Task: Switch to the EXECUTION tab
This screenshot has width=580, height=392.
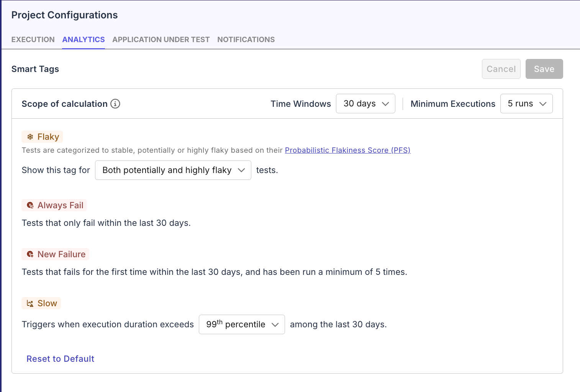Action: [x=33, y=39]
